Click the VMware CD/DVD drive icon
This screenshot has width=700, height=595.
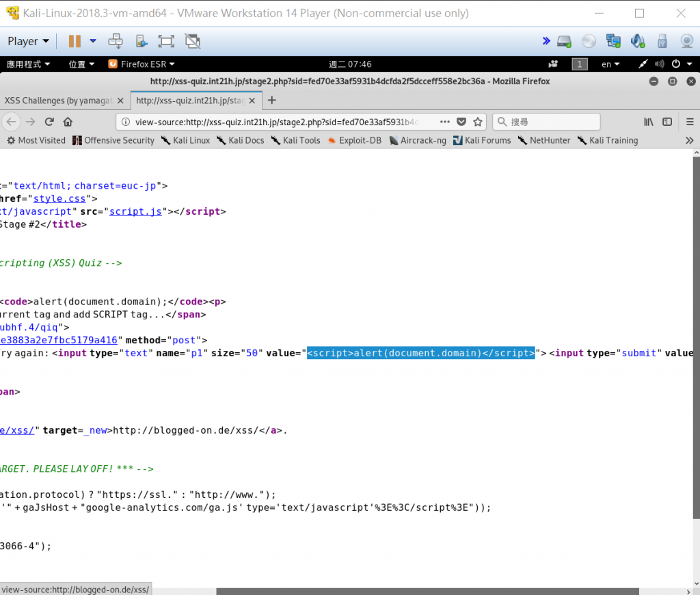tap(589, 41)
